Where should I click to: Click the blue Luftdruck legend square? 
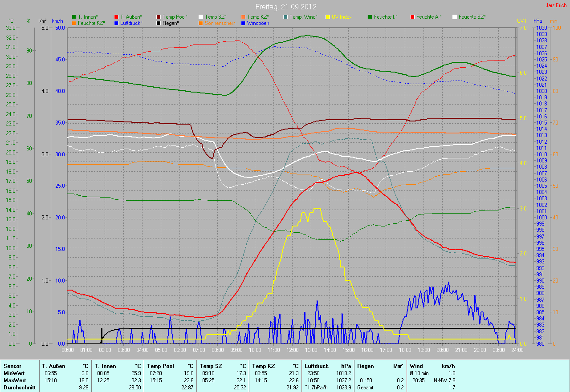coord(116,23)
